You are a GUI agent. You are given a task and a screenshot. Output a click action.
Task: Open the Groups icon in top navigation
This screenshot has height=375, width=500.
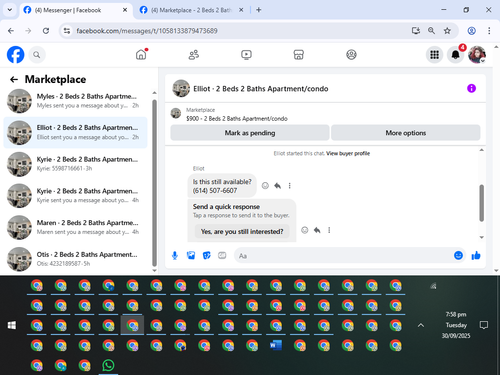tap(351, 54)
